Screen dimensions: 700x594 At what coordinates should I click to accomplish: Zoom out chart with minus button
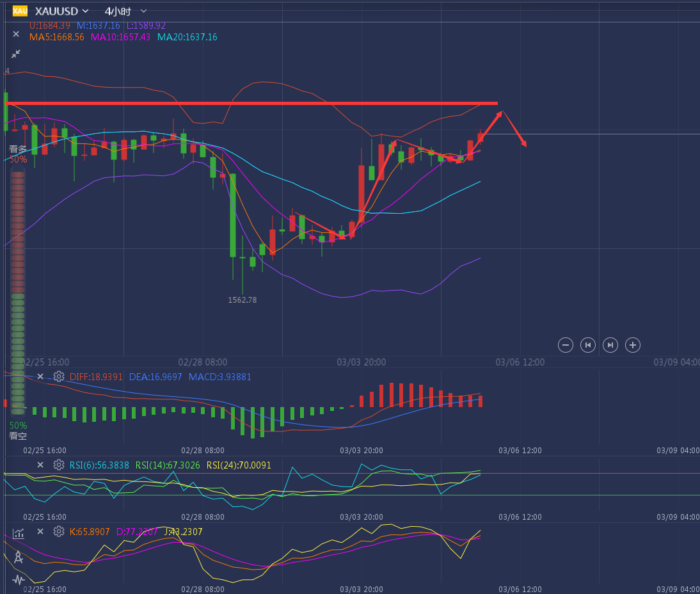coord(566,345)
